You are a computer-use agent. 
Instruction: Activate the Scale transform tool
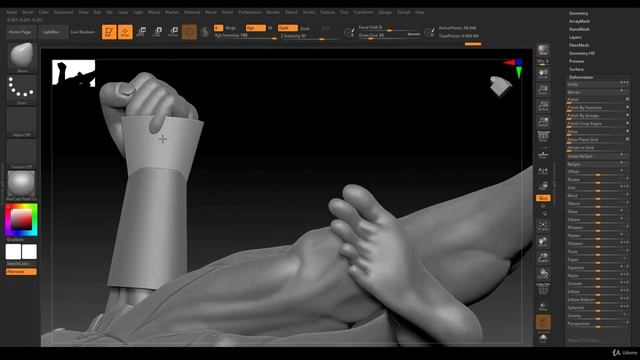[157, 31]
